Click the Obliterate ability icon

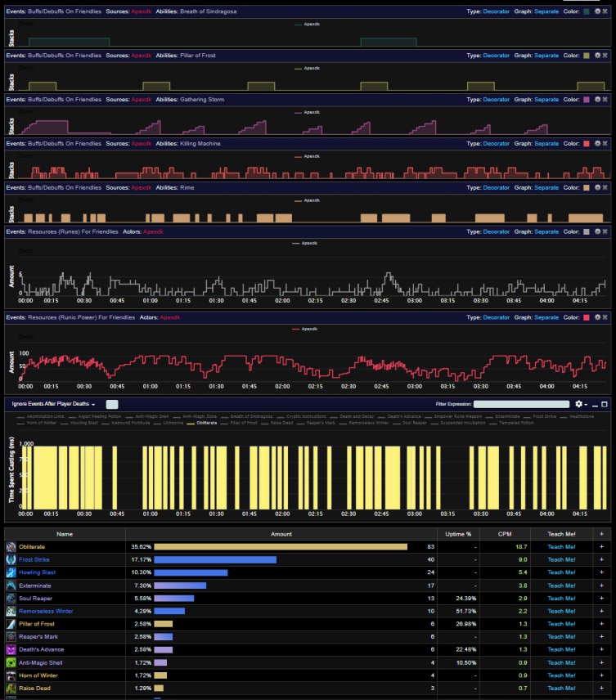point(11,546)
